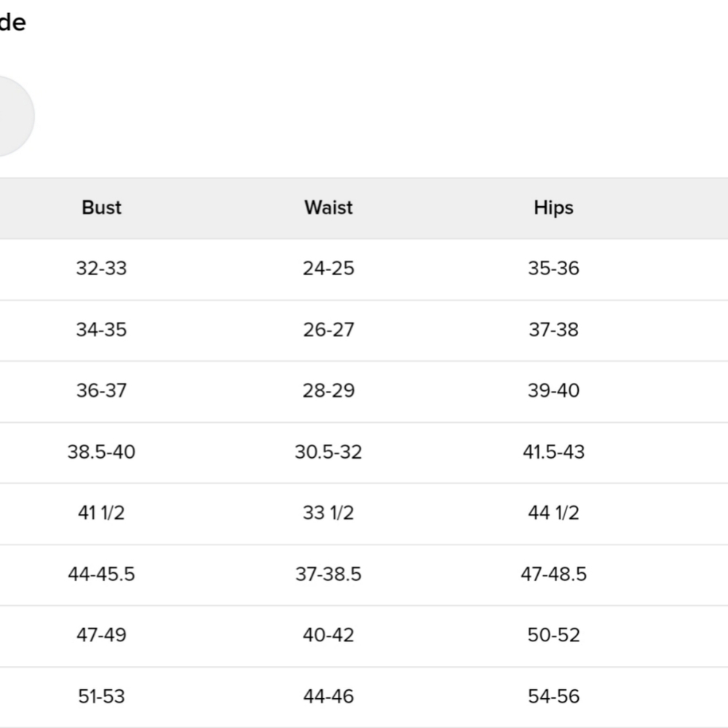Click the 47-48.5 hips measurement

tap(553, 574)
